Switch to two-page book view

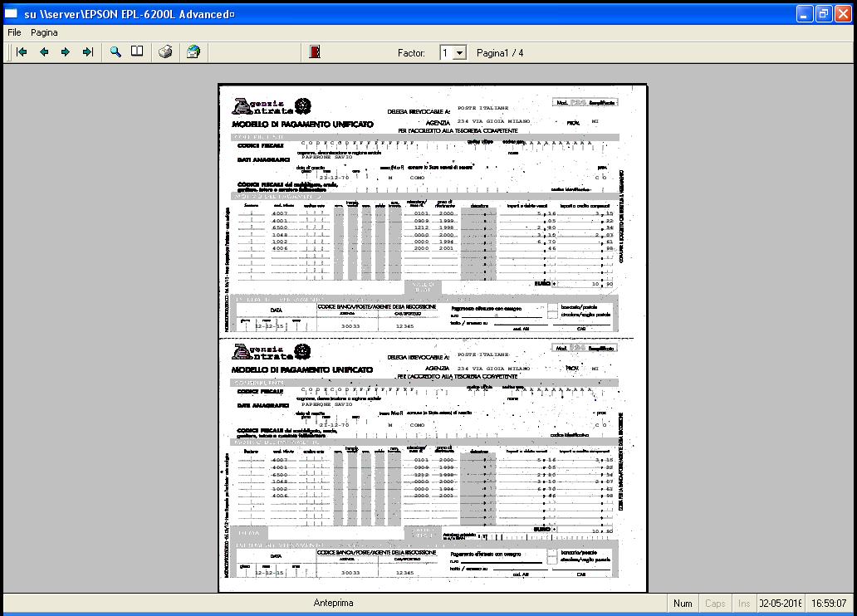click(138, 52)
